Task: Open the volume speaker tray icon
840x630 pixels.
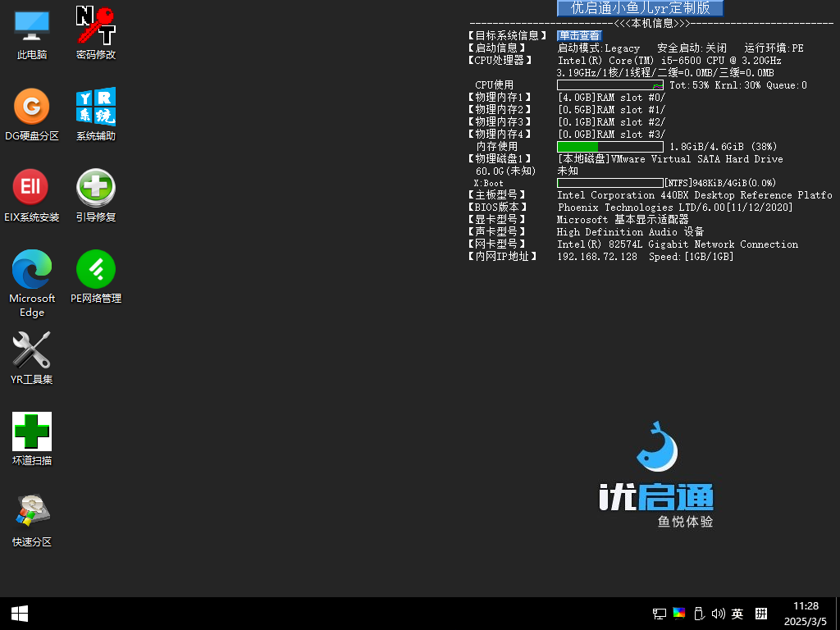Action: [718, 614]
